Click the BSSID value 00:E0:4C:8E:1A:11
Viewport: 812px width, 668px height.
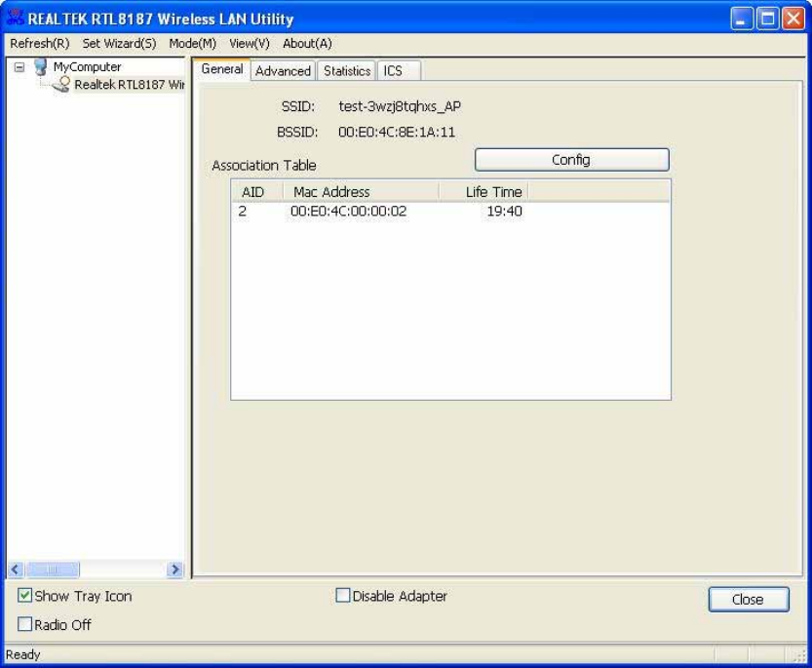(397, 133)
